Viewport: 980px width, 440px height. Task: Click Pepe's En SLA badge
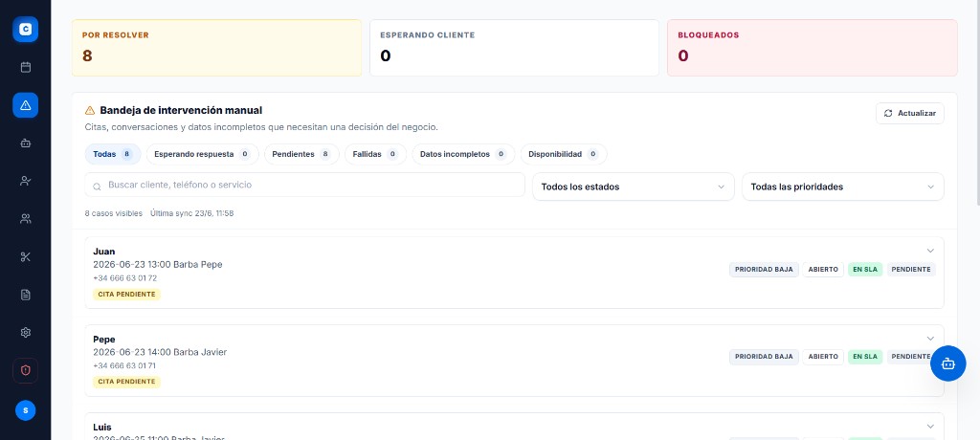[865, 357]
